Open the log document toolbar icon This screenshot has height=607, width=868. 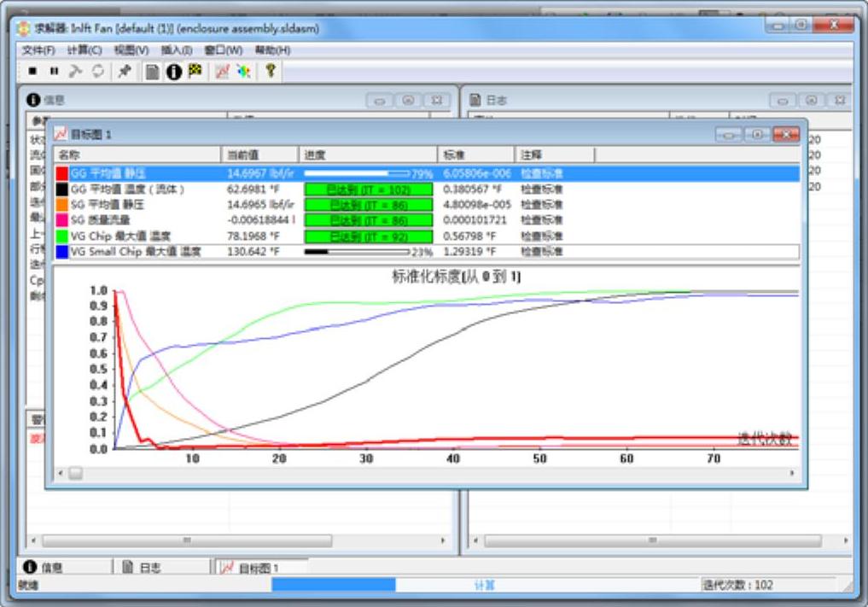pyautogui.click(x=152, y=72)
